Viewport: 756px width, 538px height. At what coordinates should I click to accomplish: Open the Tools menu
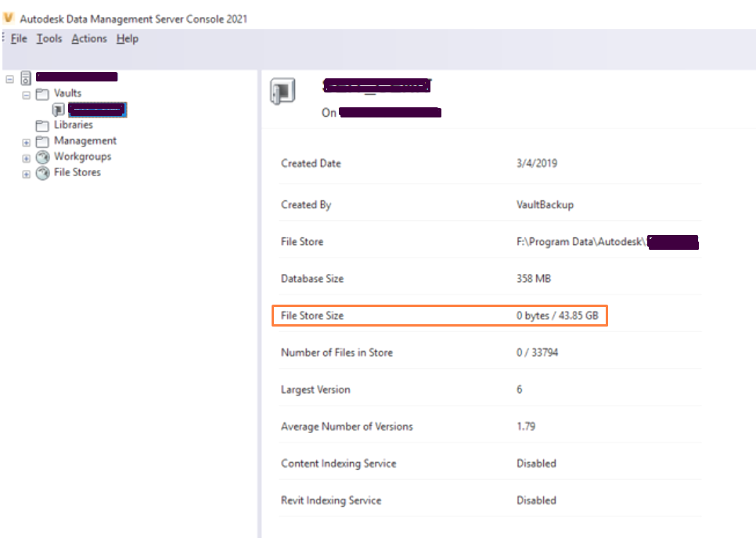click(49, 38)
